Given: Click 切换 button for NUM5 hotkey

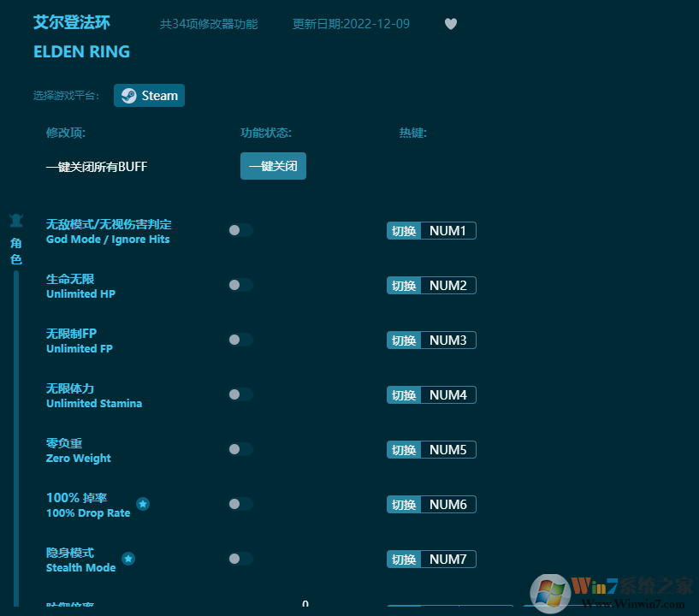Looking at the screenshot, I should point(404,450).
